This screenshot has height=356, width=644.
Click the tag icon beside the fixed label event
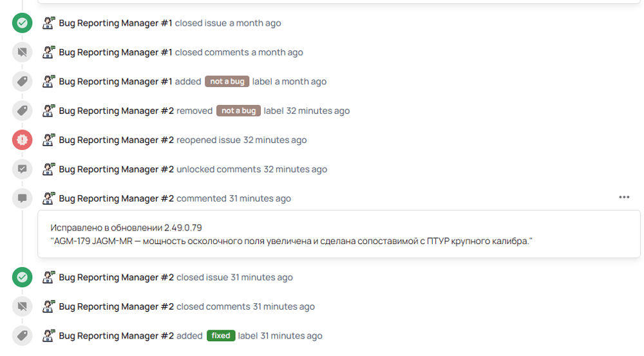[x=22, y=336]
